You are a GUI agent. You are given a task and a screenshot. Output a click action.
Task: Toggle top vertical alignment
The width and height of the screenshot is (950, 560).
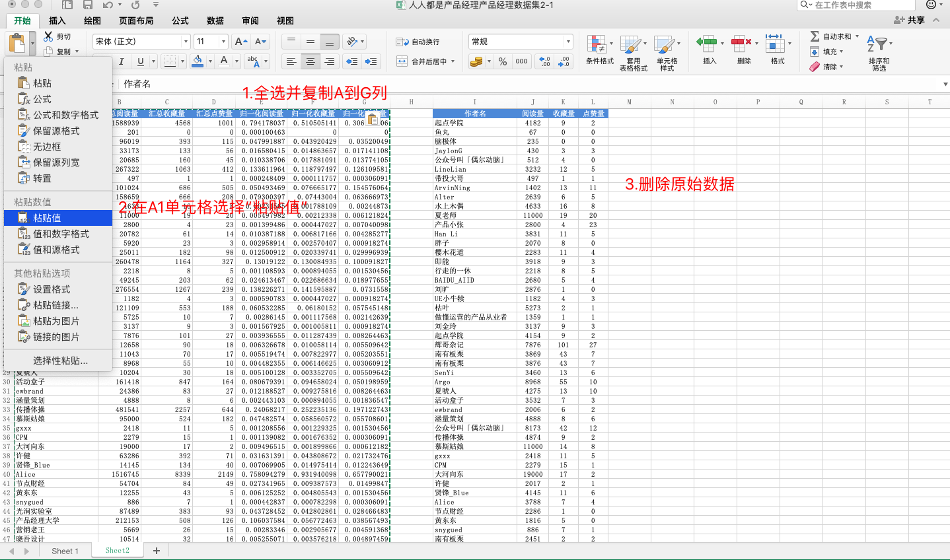(x=291, y=42)
